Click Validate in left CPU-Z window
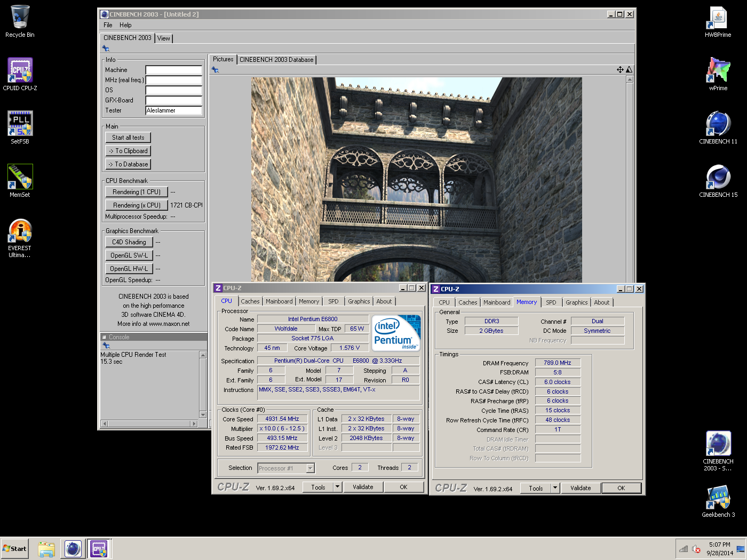The image size is (747, 560). click(363, 487)
